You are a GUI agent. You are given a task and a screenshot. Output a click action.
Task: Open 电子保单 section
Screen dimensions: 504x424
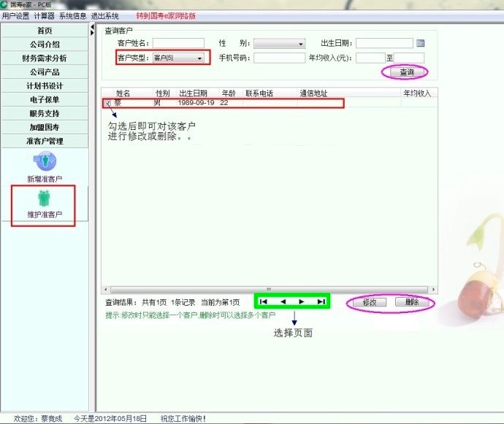pyautogui.click(x=45, y=99)
